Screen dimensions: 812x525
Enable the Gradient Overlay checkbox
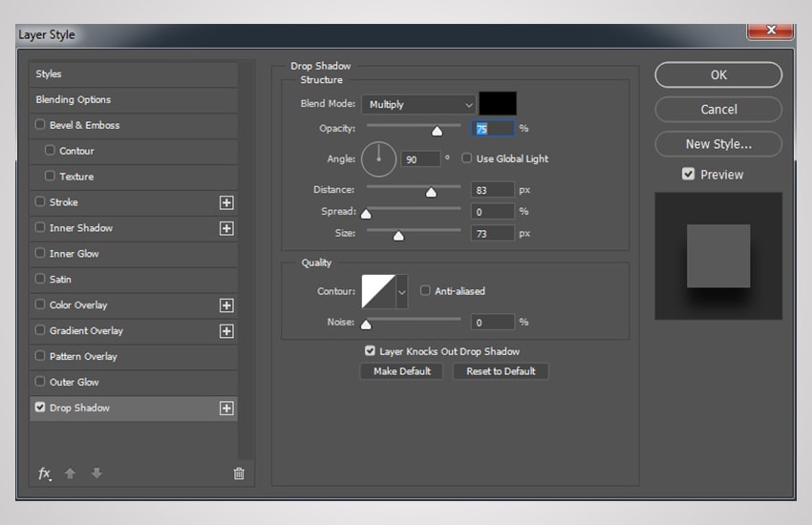point(40,330)
